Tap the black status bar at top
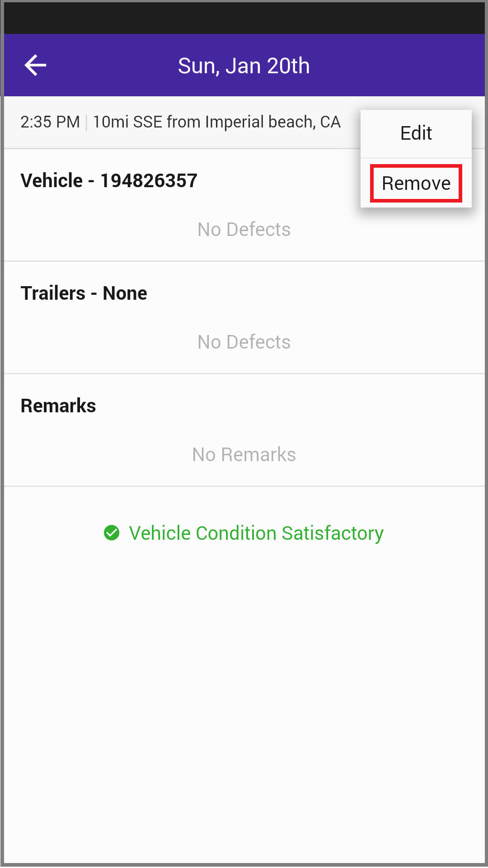 [244, 17]
